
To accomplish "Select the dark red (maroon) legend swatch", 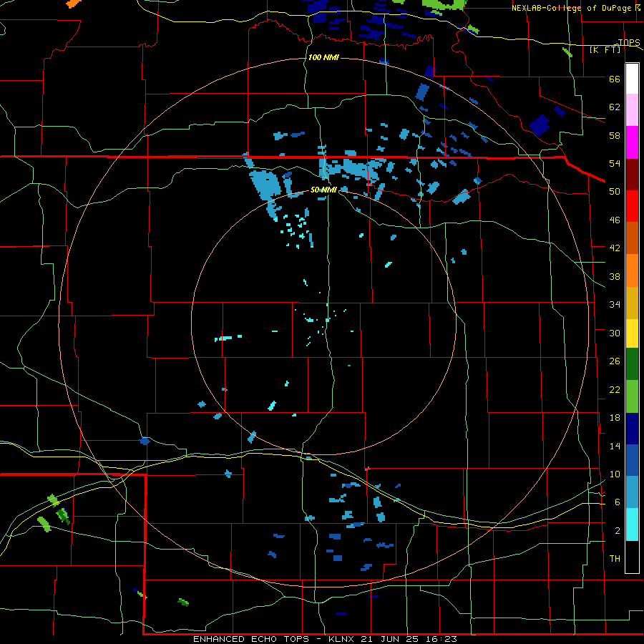I will coord(632,175).
